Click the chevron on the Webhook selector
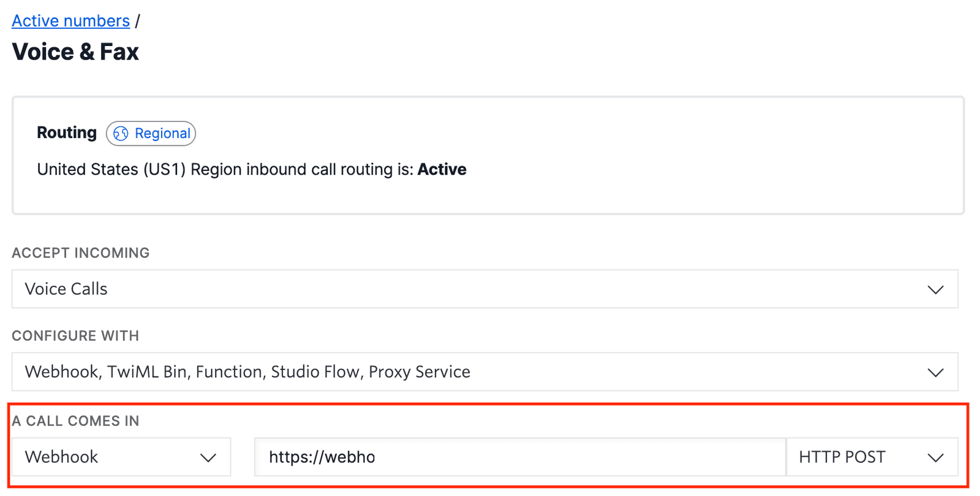This screenshot has height=496, width=980. click(209, 456)
